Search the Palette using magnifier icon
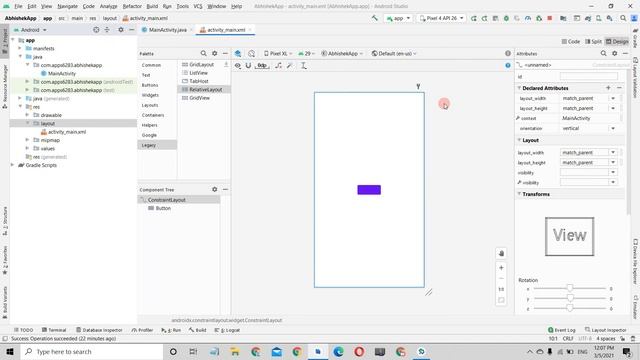 point(203,53)
